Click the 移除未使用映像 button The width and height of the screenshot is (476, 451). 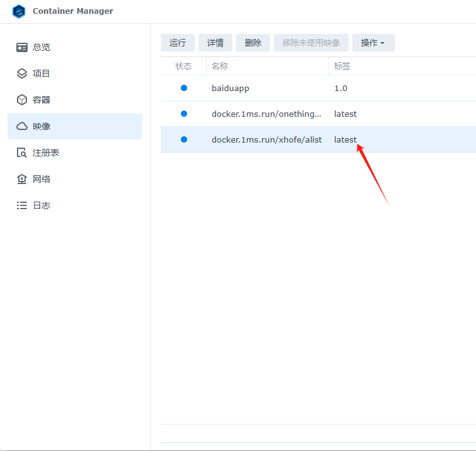pyautogui.click(x=311, y=43)
